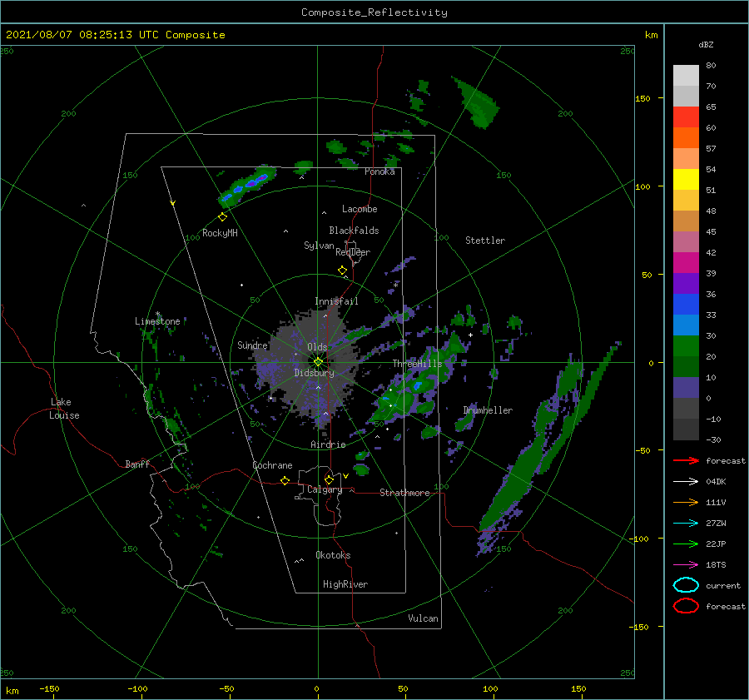The height and width of the screenshot is (700, 749).
Task: Click the cyan 27ZW arrow icon
Action: pyautogui.click(x=686, y=524)
